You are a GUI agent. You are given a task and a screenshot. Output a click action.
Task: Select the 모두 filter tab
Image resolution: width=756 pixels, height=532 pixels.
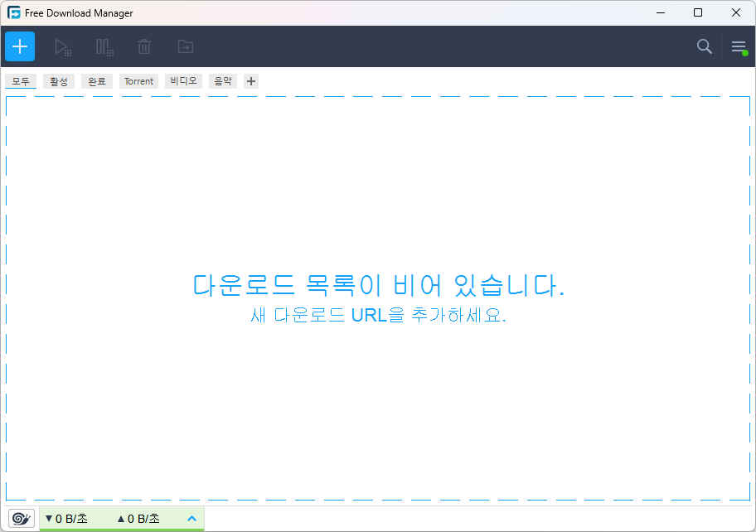click(21, 81)
